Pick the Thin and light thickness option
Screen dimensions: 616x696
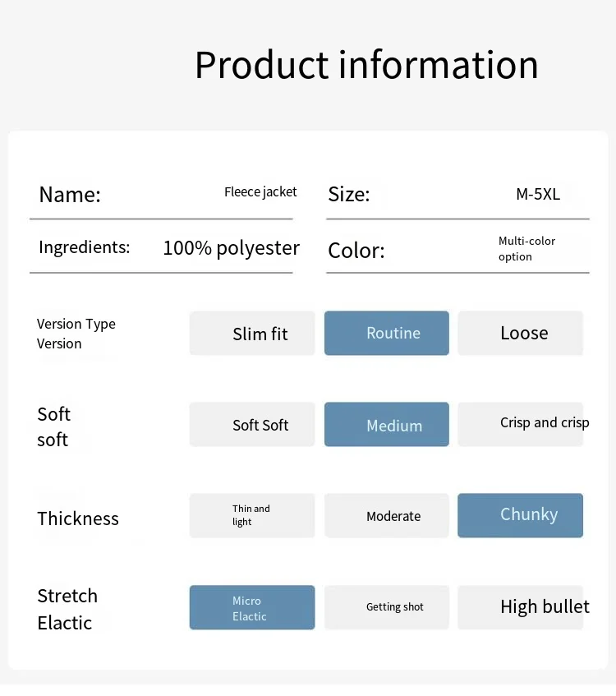click(x=252, y=516)
